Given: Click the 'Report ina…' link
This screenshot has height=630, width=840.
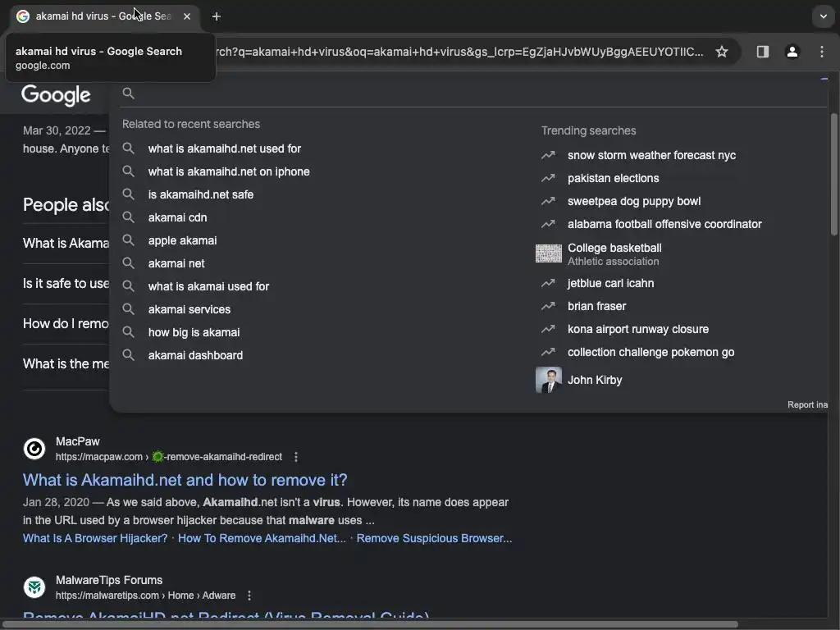Looking at the screenshot, I should coord(807,405).
